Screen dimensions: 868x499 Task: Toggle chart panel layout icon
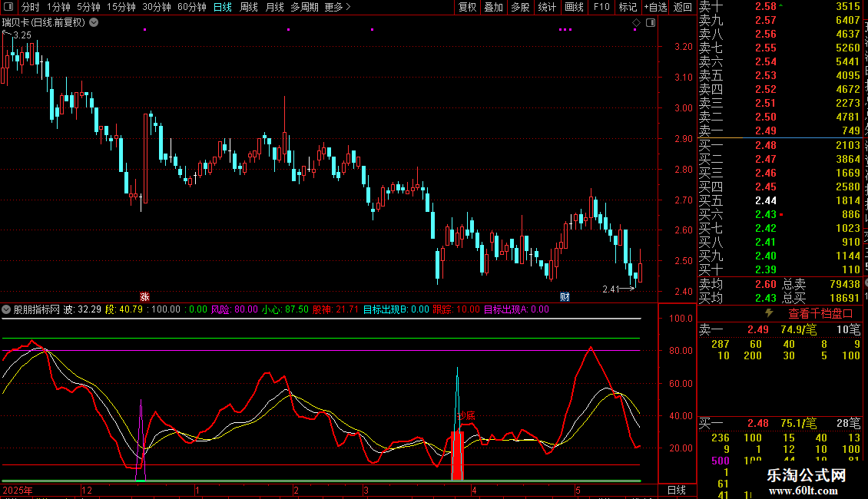click(651, 23)
